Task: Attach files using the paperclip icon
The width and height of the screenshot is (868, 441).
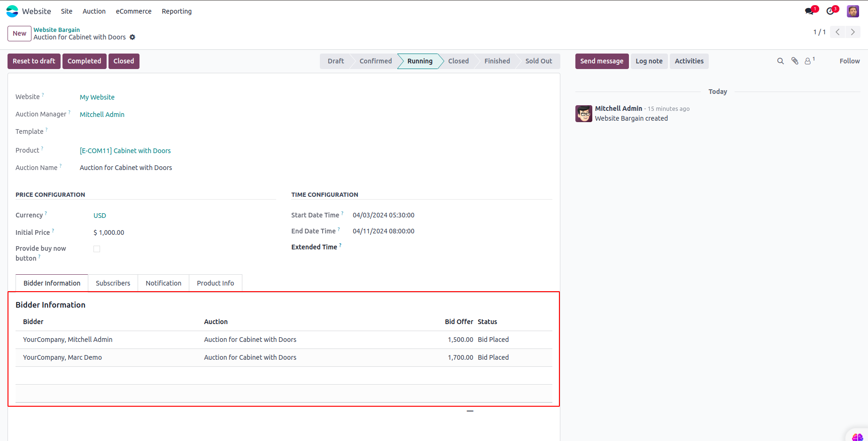Action: [795, 61]
